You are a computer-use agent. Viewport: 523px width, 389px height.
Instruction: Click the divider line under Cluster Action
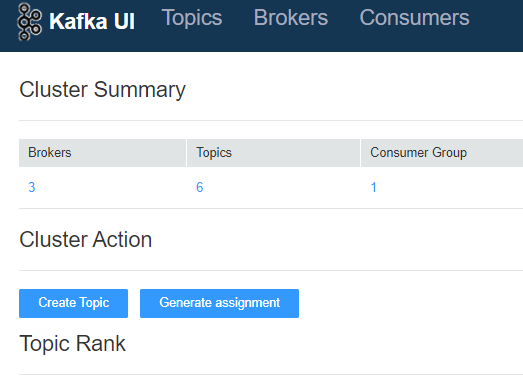[271, 270]
